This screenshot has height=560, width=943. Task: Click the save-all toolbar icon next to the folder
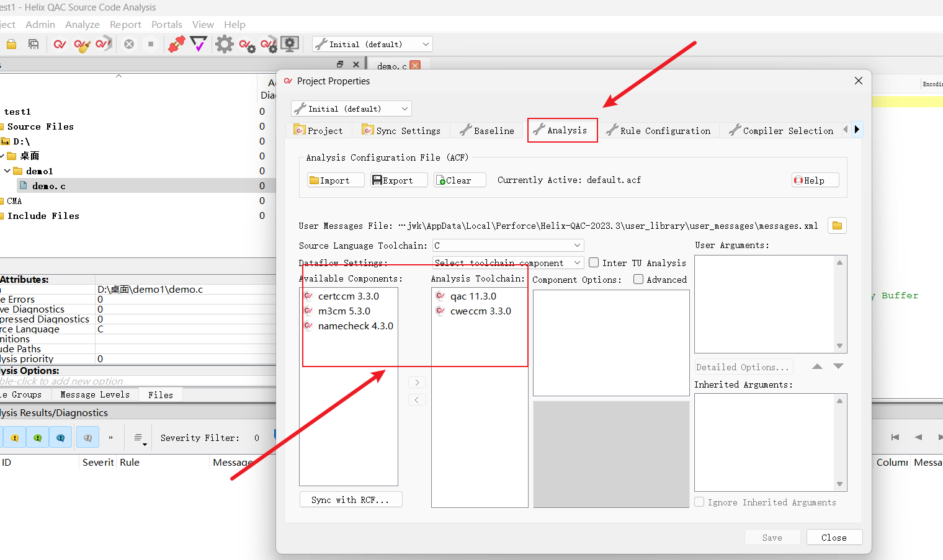[34, 44]
